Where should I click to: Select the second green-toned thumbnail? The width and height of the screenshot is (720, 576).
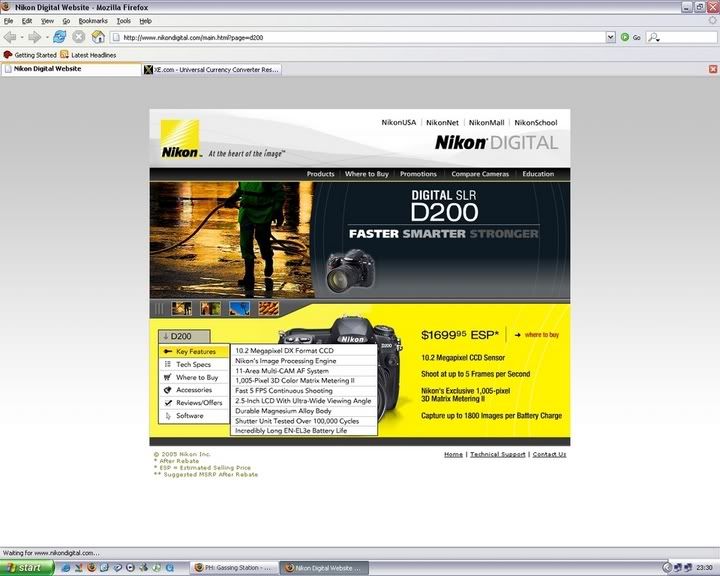tap(210, 308)
